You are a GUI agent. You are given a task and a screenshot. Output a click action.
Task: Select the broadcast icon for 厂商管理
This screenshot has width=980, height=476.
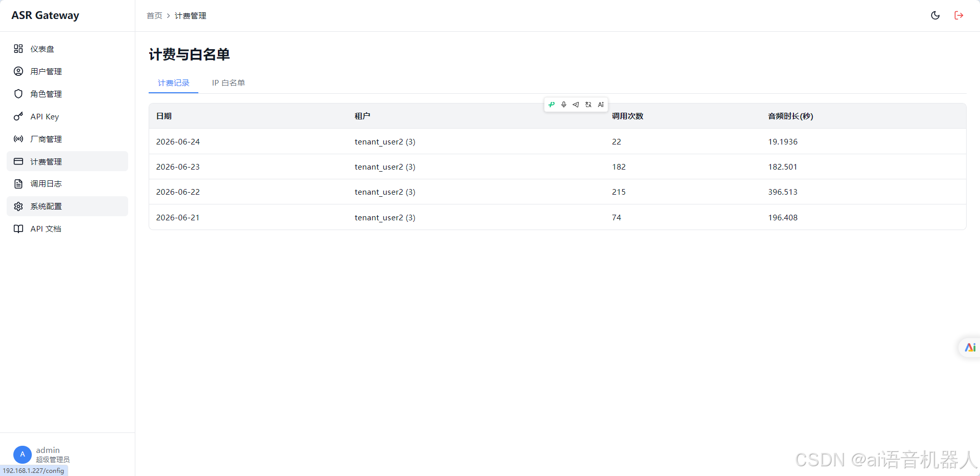coord(18,139)
